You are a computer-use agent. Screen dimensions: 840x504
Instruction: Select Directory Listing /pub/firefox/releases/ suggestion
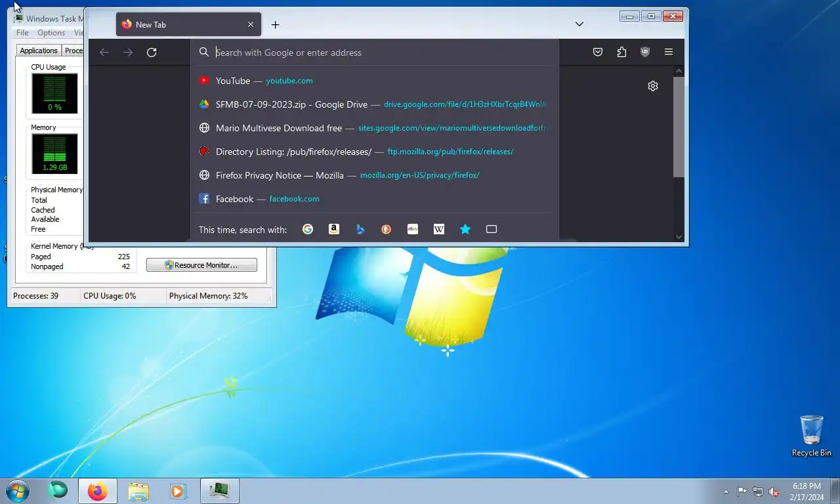[374, 152]
